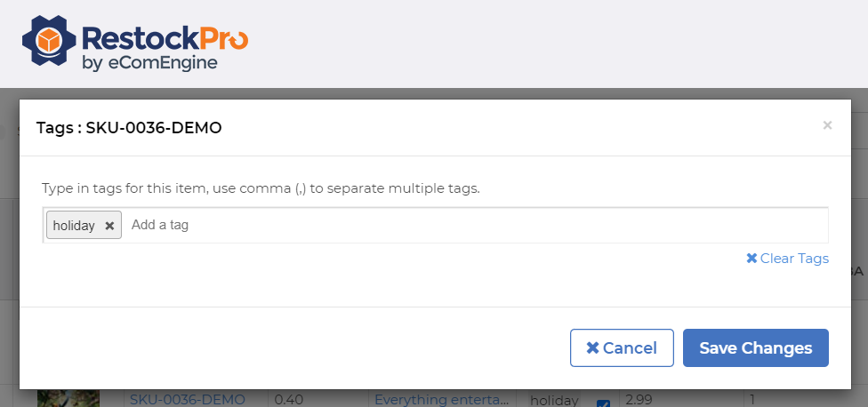Click the product thumbnail in the table row
The image size is (868, 407).
pos(68,399)
